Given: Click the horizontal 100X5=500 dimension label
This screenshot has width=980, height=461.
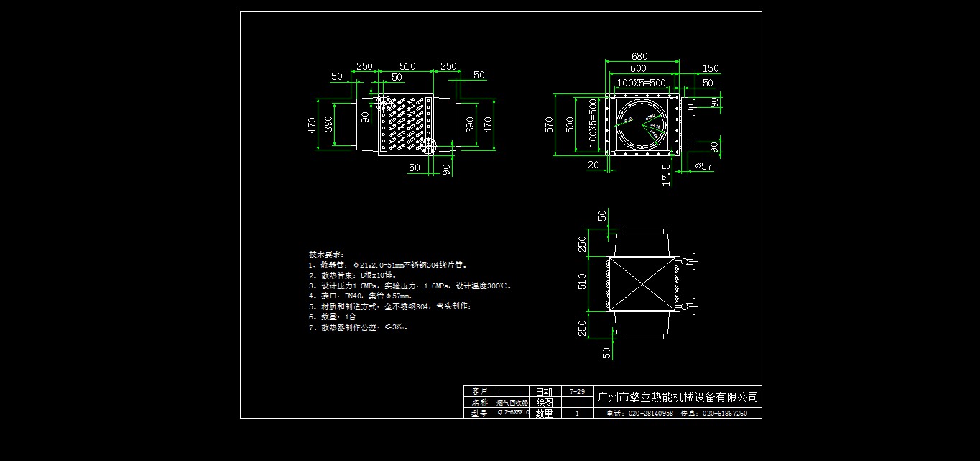Looking at the screenshot, I should [641, 83].
